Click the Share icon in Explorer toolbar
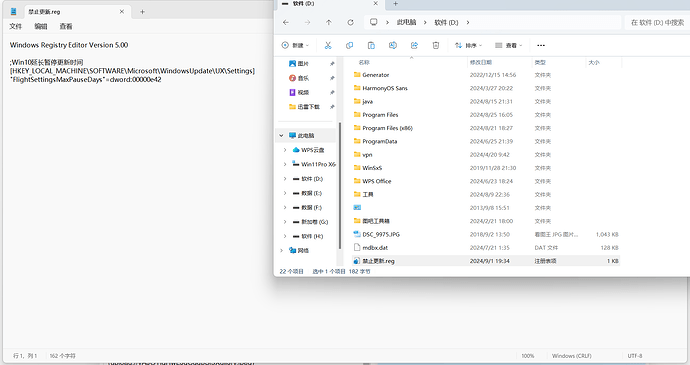The image size is (690, 365). click(x=414, y=45)
